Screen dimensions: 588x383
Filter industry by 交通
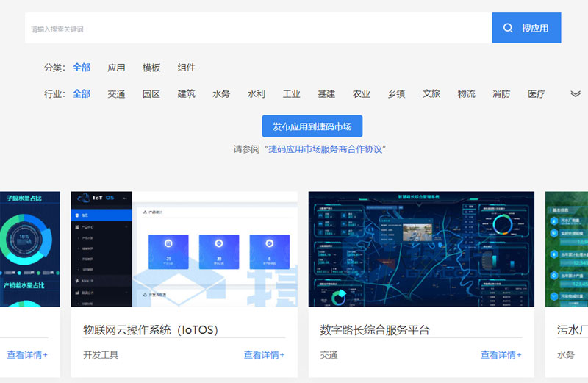coord(116,94)
